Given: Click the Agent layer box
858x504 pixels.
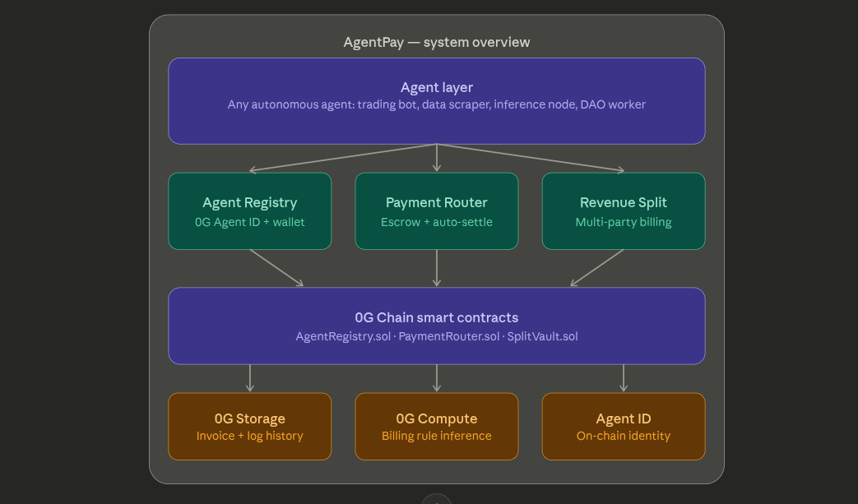Looking at the screenshot, I should tap(436, 100).
